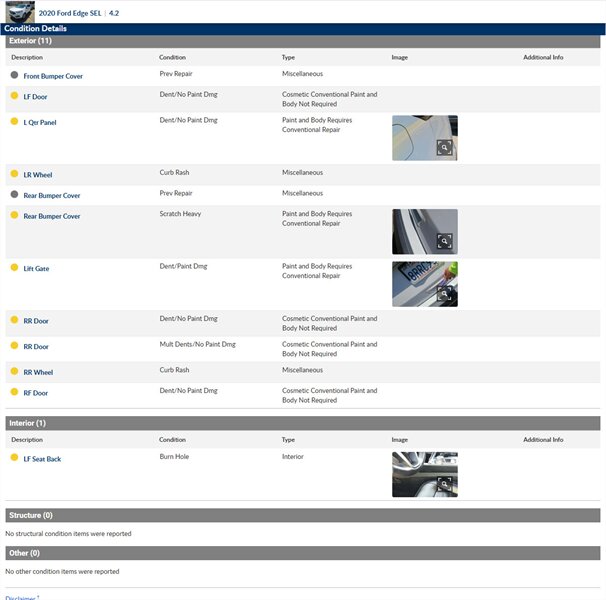Open the LR Wheel link
This screenshot has height=600, width=606.
pyautogui.click(x=38, y=175)
